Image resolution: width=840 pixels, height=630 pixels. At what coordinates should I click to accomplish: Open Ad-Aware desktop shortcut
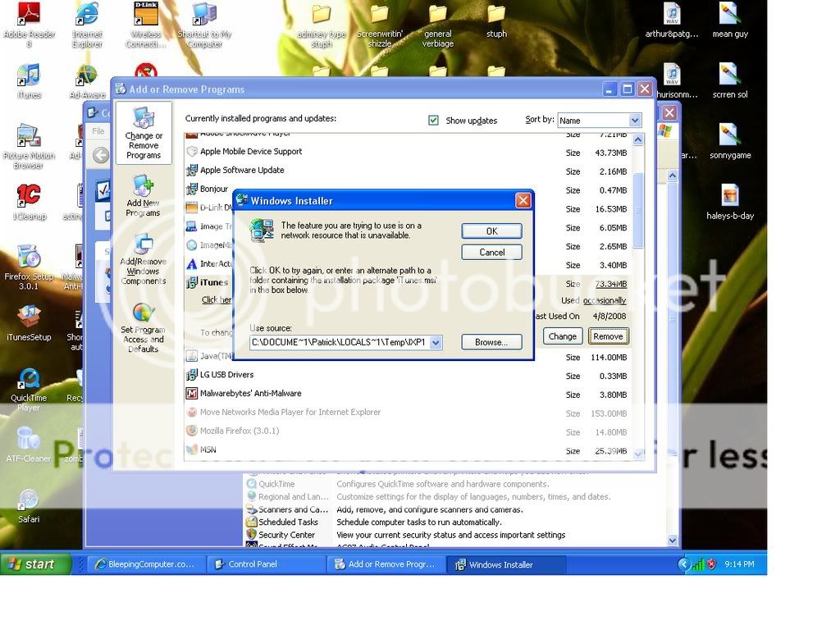[x=87, y=81]
